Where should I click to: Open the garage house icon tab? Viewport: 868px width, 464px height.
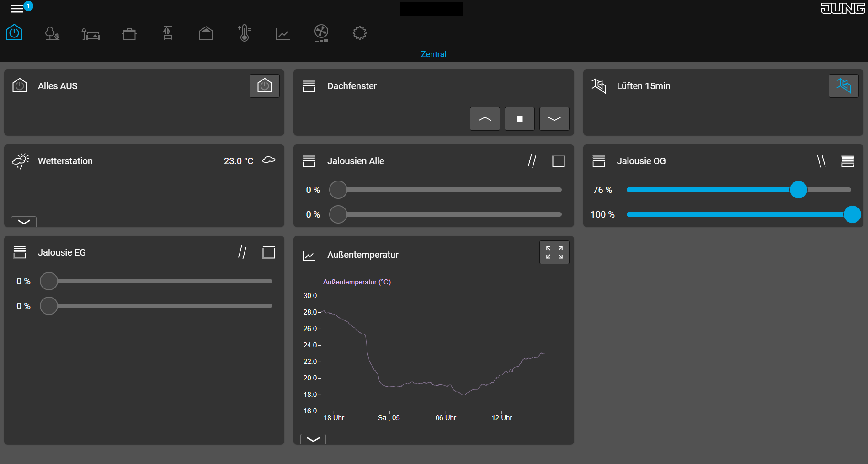tap(206, 33)
